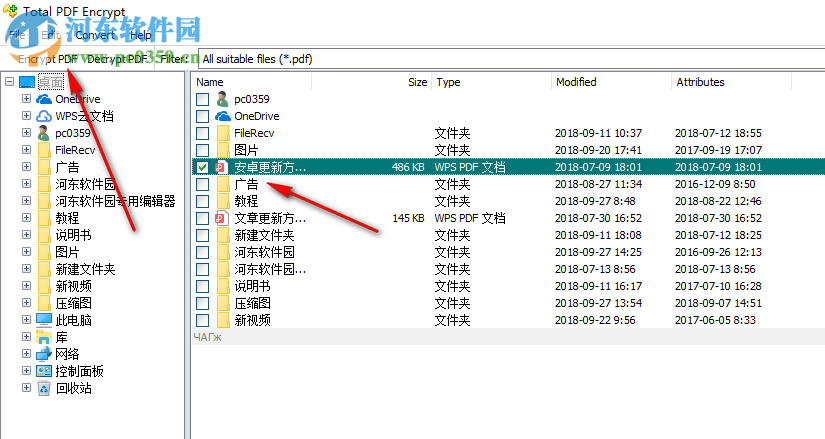
Task: Click the 桌面 desktop icon in tree
Action: (27, 82)
